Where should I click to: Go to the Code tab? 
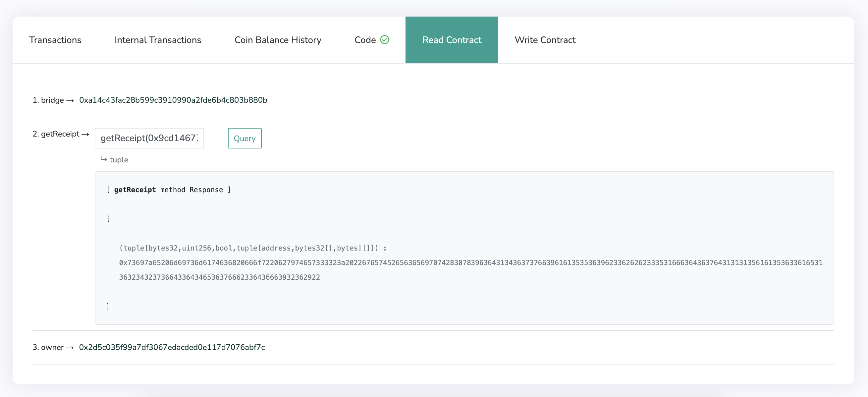click(x=365, y=40)
